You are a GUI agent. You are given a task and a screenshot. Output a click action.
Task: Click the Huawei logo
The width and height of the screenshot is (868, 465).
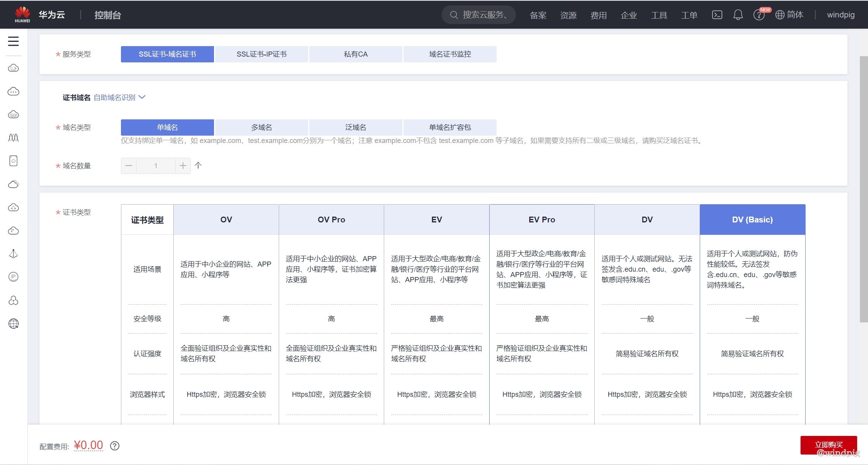point(22,15)
